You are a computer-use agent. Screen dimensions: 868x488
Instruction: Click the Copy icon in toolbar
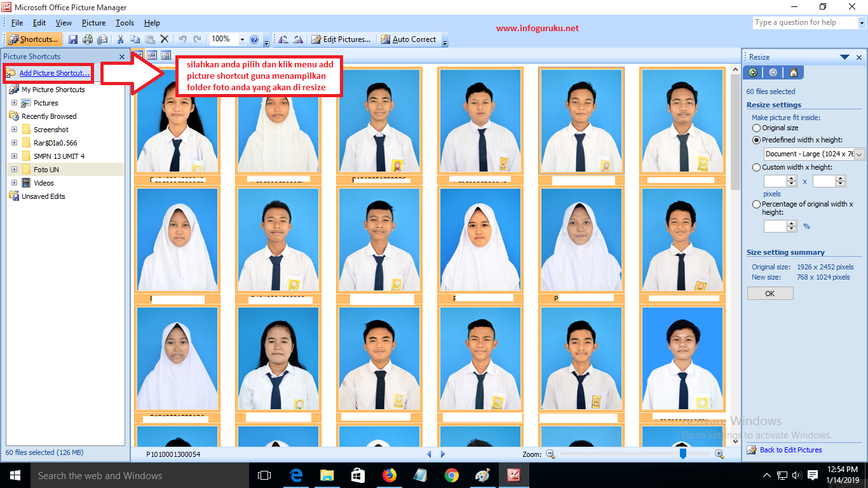pyautogui.click(x=135, y=39)
